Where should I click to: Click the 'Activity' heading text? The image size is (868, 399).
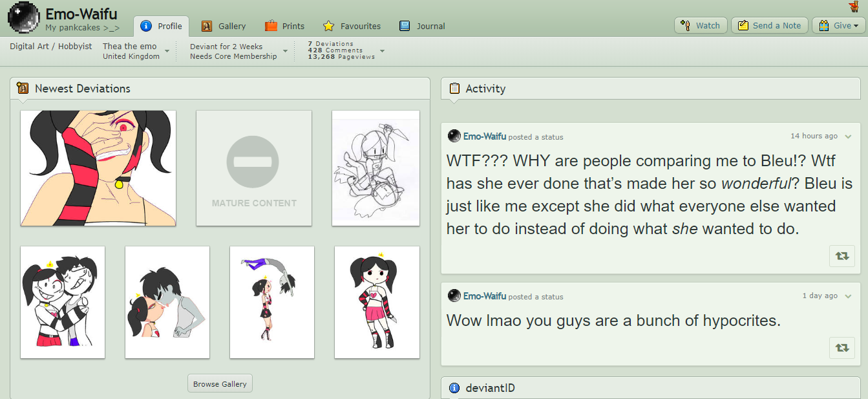point(485,89)
